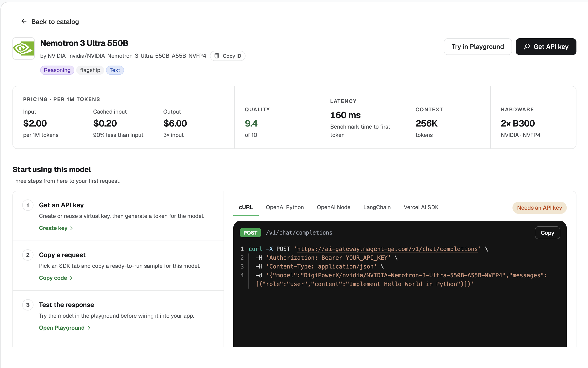Copy the code sample
Screen dimensions: 588x368
click(547, 233)
